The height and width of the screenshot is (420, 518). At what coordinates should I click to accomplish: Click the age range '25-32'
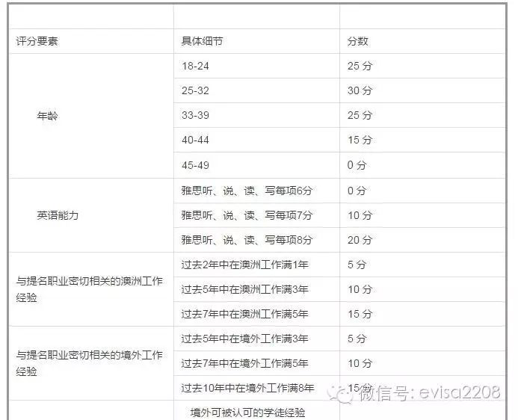click(195, 90)
